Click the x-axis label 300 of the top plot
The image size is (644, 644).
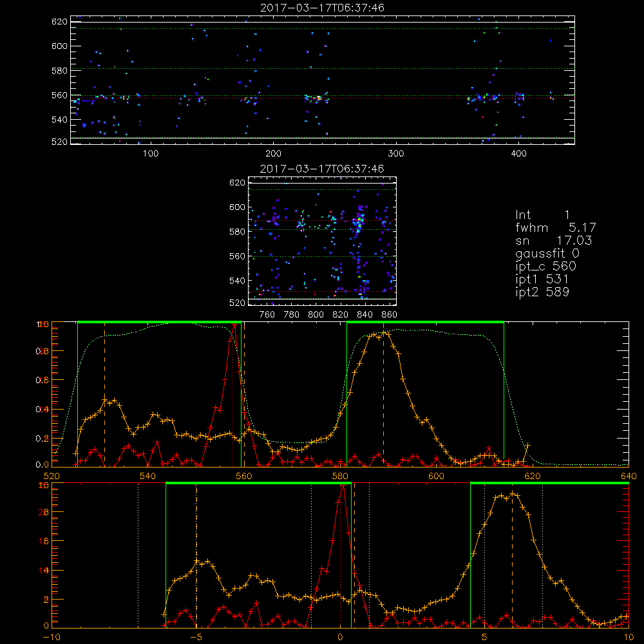pyautogui.click(x=396, y=154)
